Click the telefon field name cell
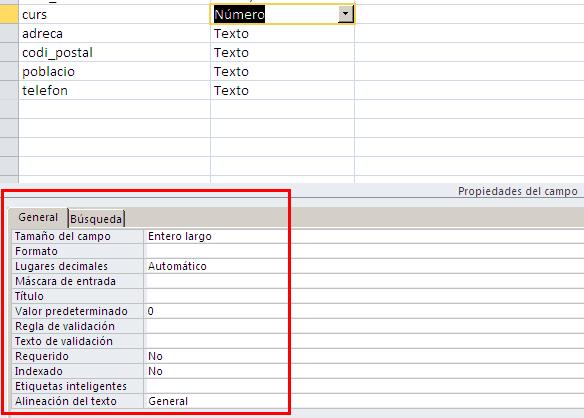The image size is (584, 418). pyautogui.click(x=114, y=91)
